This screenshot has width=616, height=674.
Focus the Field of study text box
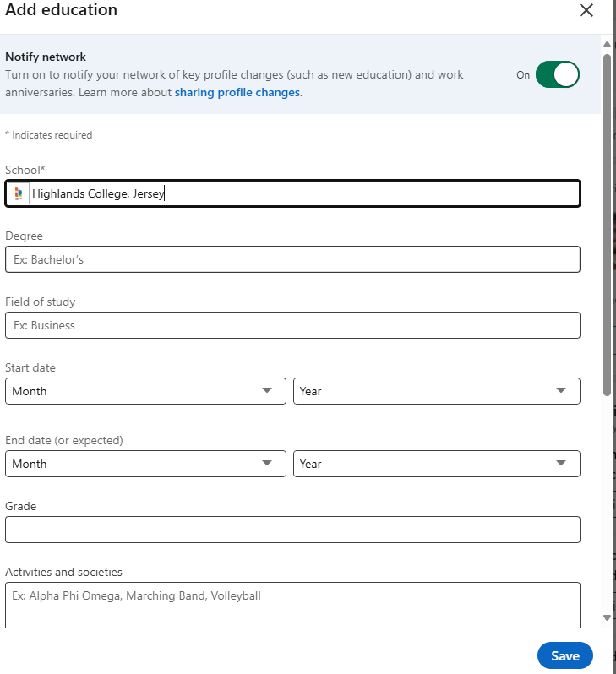[292, 325]
